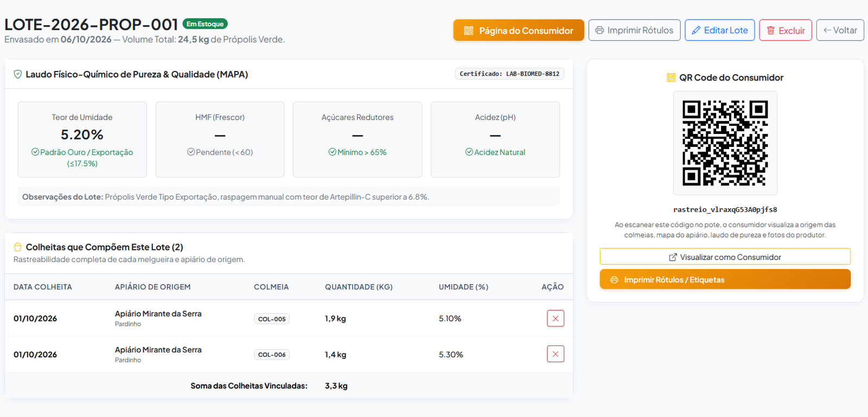The image size is (868, 417).
Task: Click the 1,9 kg quantity cell
Action: pos(335,318)
